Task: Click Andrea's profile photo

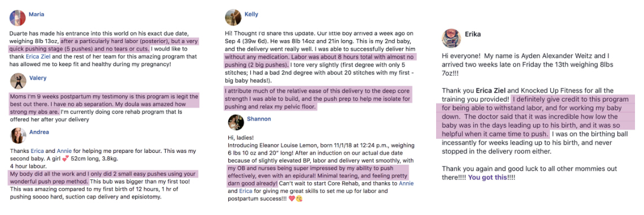Action: 17,135
